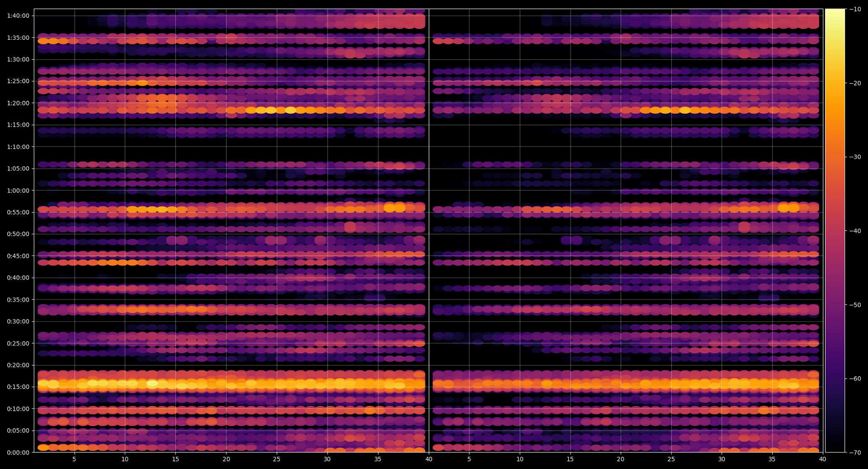Select the 1:10:00 y-axis tick label
The height and width of the screenshot is (469, 868).
[x=18, y=147]
